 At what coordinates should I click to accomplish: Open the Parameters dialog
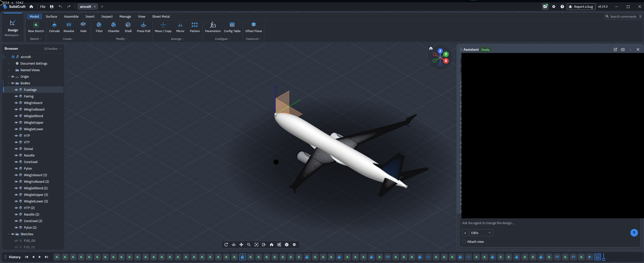[213, 27]
